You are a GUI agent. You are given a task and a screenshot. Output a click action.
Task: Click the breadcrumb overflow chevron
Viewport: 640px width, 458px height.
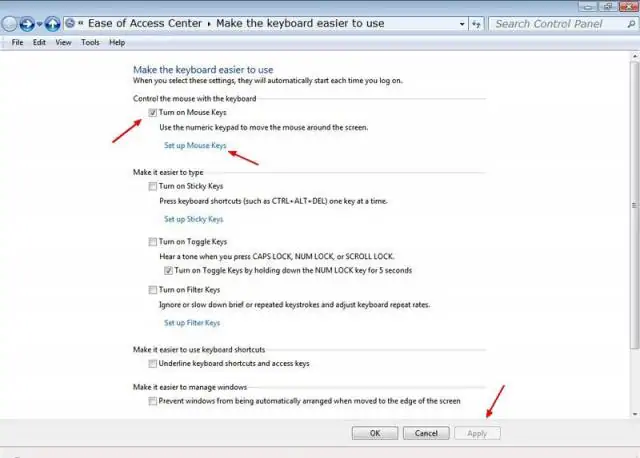click(x=81, y=23)
